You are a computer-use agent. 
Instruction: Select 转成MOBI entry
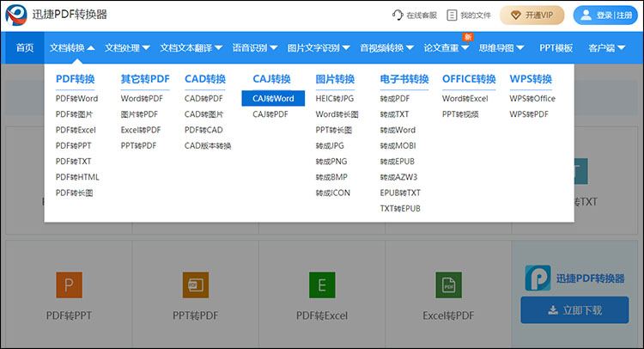click(398, 145)
